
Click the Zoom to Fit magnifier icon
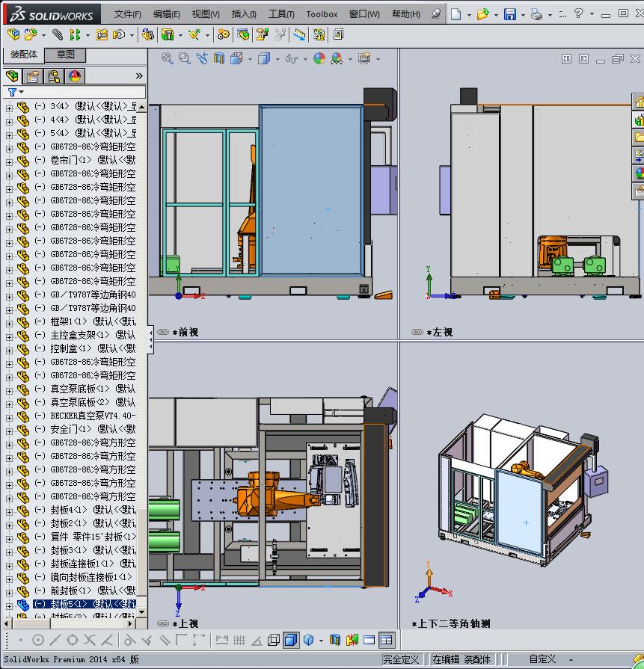(168, 58)
